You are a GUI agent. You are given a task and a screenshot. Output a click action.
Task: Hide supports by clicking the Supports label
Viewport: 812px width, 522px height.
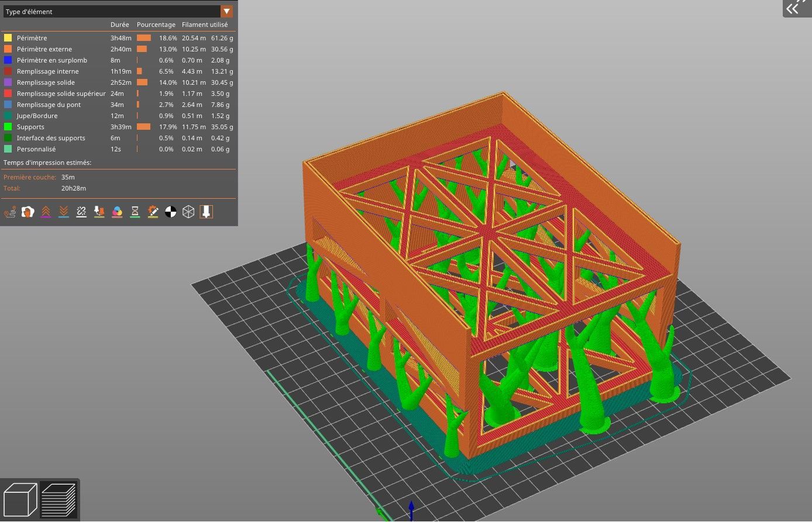click(30, 127)
